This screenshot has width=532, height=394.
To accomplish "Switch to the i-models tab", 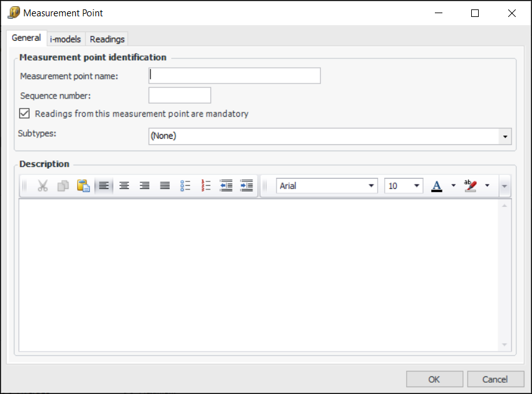I will [65, 39].
